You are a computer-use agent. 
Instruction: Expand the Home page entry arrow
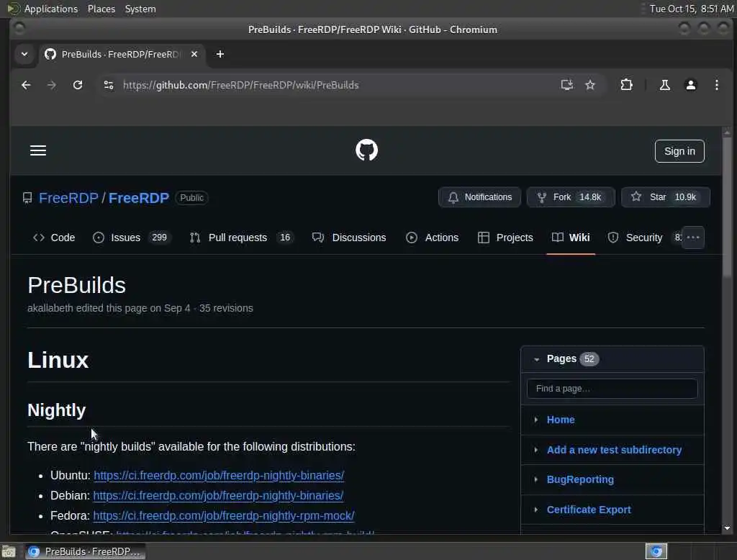click(535, 420)
